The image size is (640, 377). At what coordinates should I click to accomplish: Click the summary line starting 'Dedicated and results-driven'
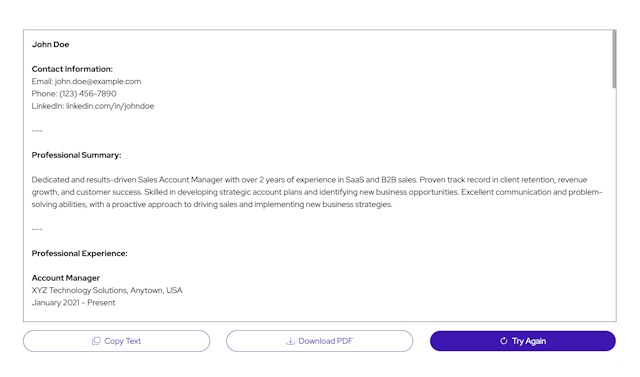pos(309,180)
